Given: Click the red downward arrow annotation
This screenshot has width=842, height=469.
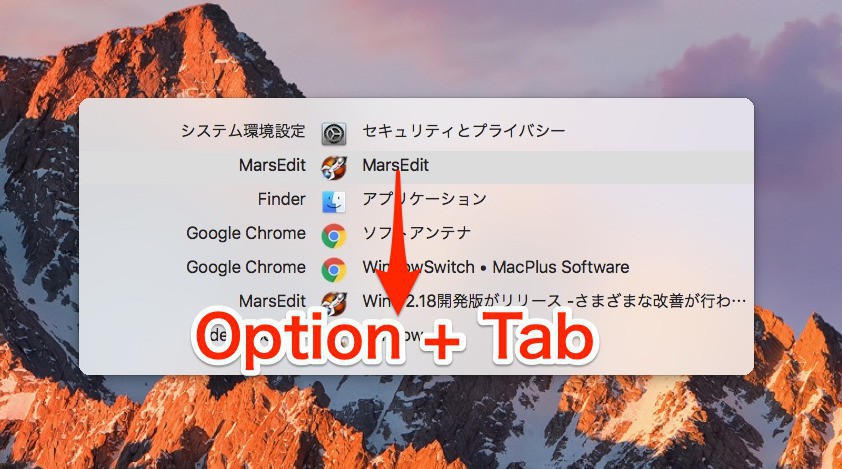Looking at the screenshot, I should coord(398,243).
